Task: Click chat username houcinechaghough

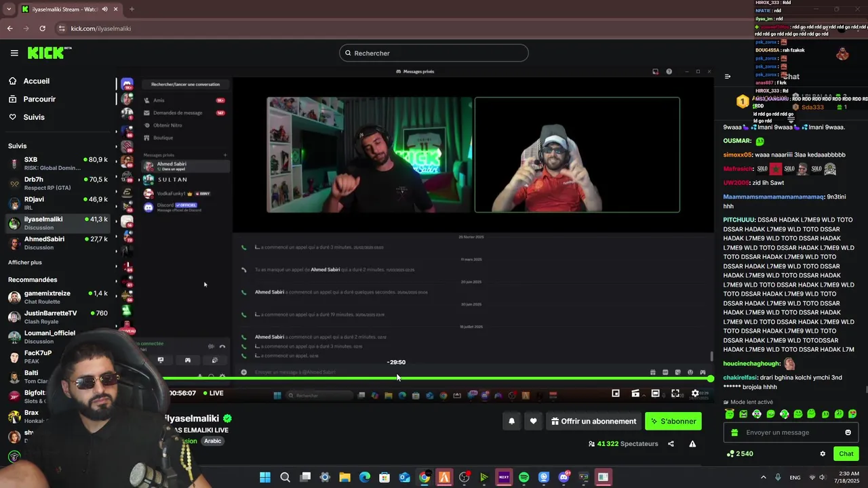Action: click(x=751, y=364)
